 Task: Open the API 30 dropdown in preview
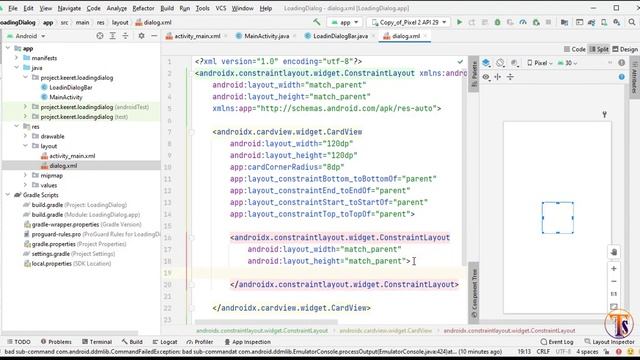(568, 63)
